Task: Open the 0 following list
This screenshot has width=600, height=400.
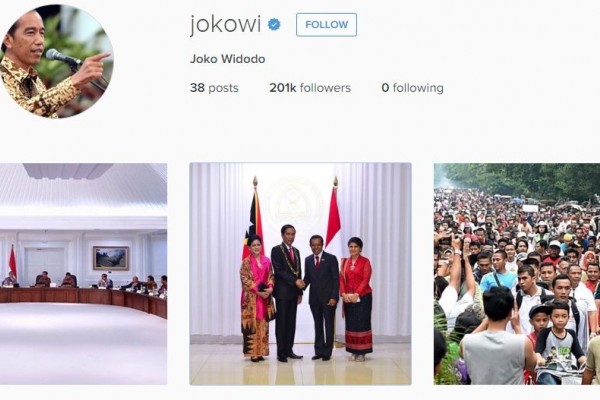Action: click(412, 88)
